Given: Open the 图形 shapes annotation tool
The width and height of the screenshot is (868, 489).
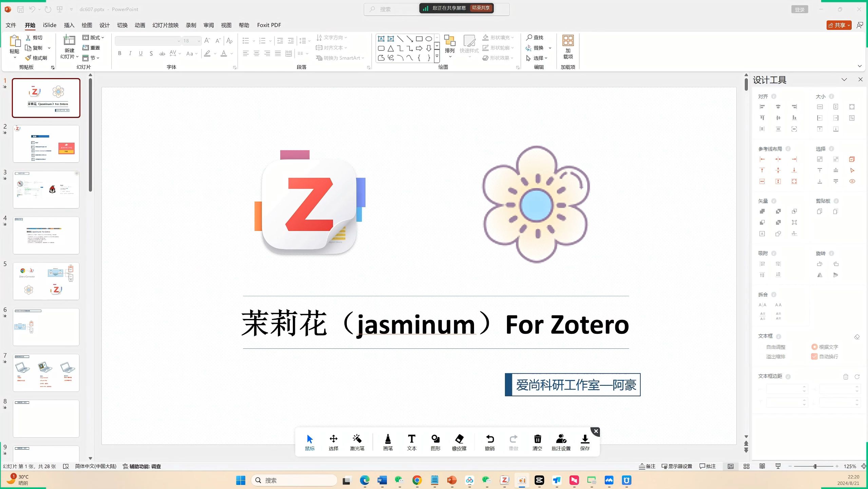Looking at the screenshot, I should tap(435, 442).
